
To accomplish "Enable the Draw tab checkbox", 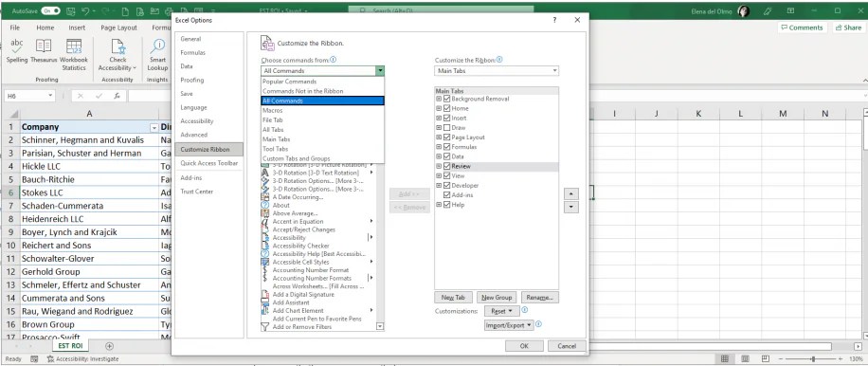I will click(x=446, y=127).
